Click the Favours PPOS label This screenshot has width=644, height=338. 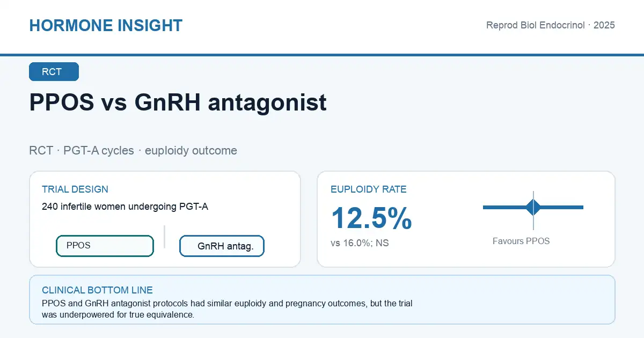pos(521,241)
